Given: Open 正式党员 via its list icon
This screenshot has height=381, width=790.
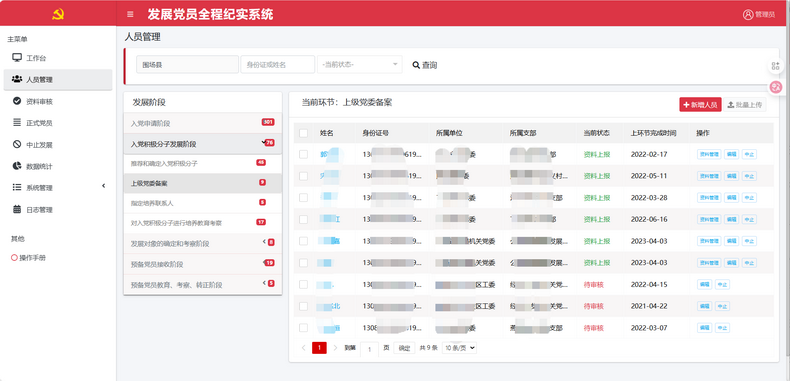Looking at the screenshot, I should tap(17, 122).
